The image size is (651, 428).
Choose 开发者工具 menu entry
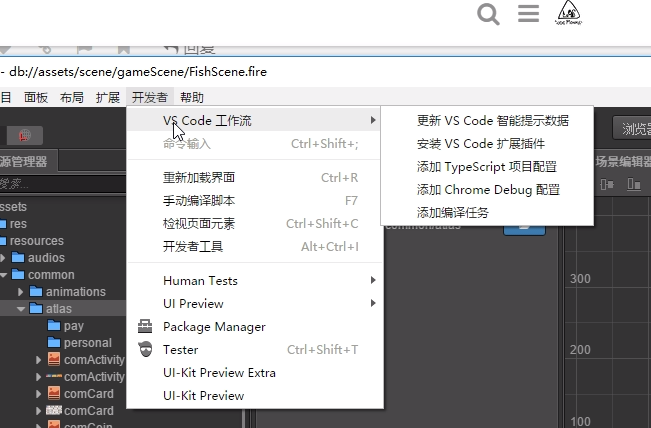click(255, 247)
